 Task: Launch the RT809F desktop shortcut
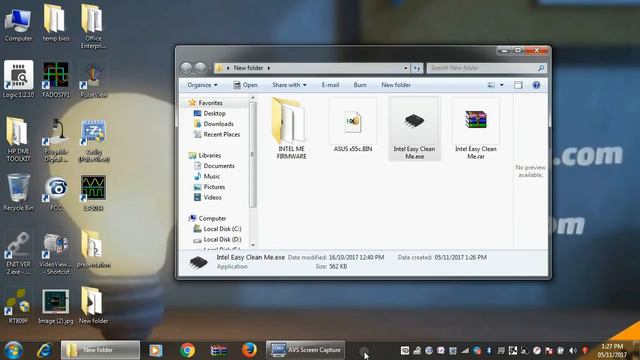[18, 306]
